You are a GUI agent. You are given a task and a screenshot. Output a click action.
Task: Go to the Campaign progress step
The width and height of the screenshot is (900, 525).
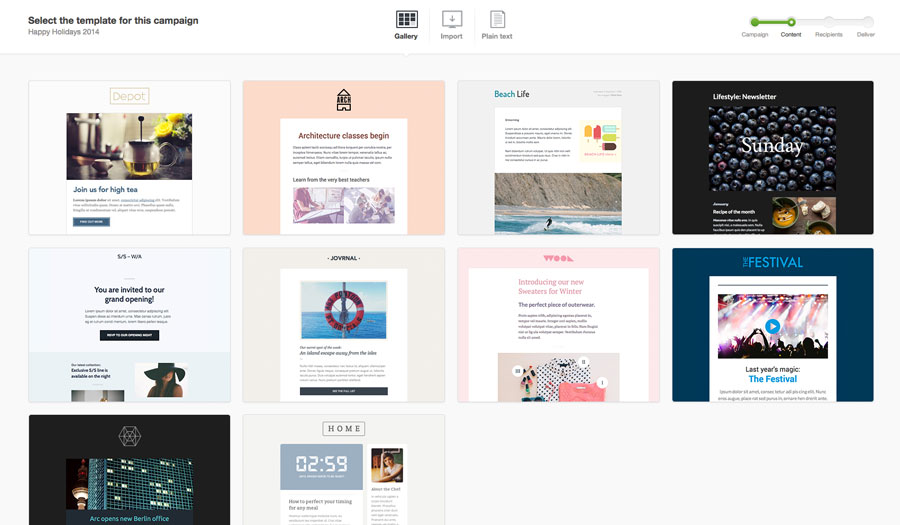[755, 22]
